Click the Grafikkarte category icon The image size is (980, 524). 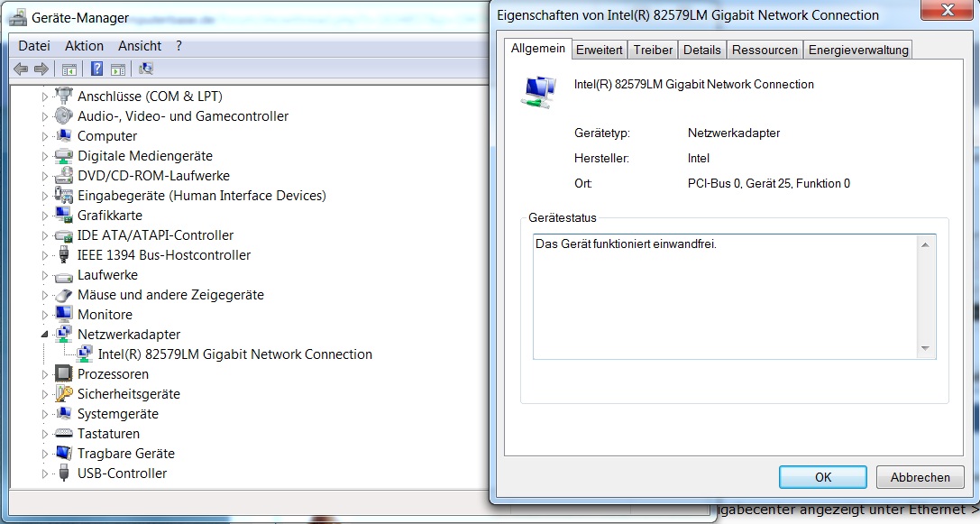pos(63,216)
